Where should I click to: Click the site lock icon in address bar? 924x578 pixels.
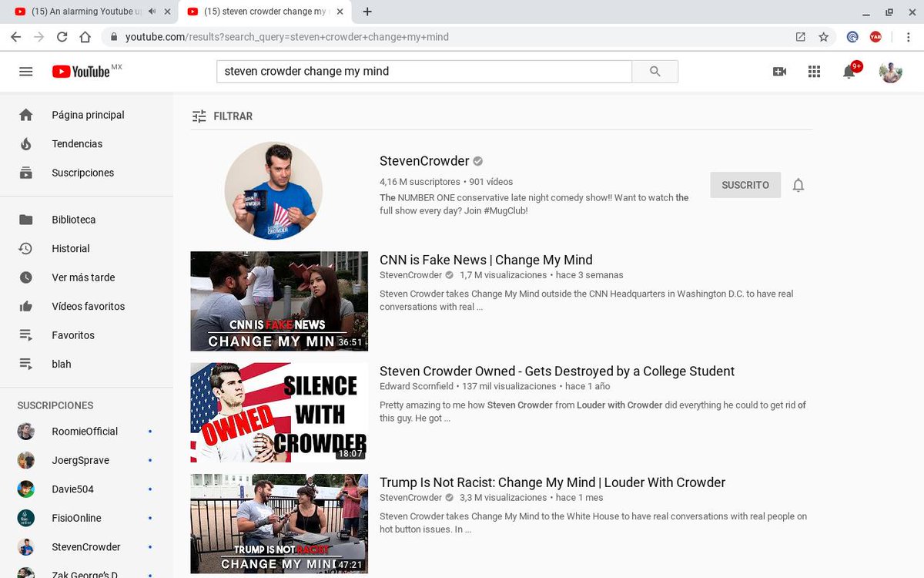(113, 37)
